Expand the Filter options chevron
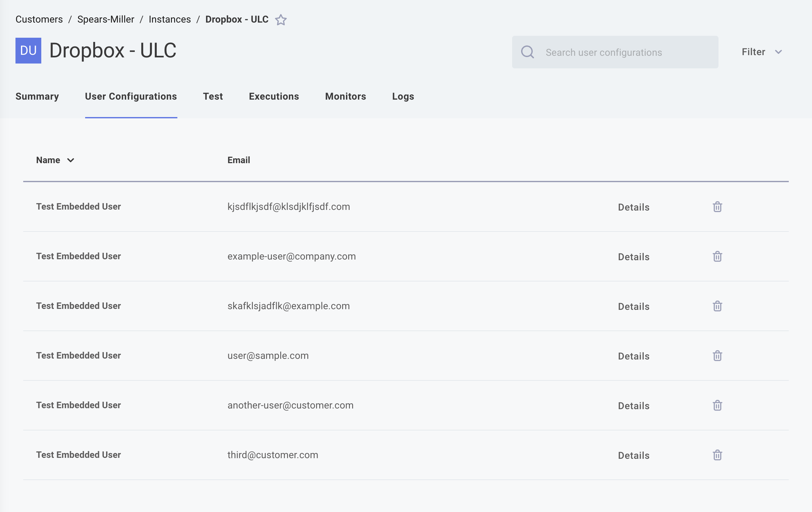Screen dimensions: 812x512 pos(778,52)
